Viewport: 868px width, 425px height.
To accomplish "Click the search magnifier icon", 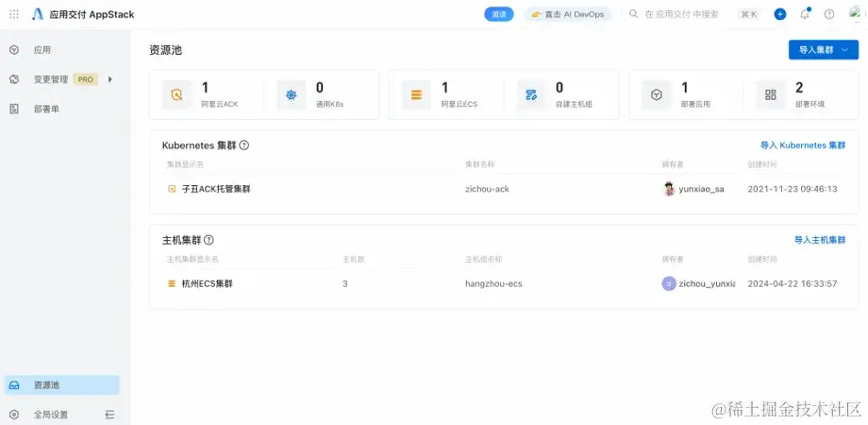I will 634,14.
